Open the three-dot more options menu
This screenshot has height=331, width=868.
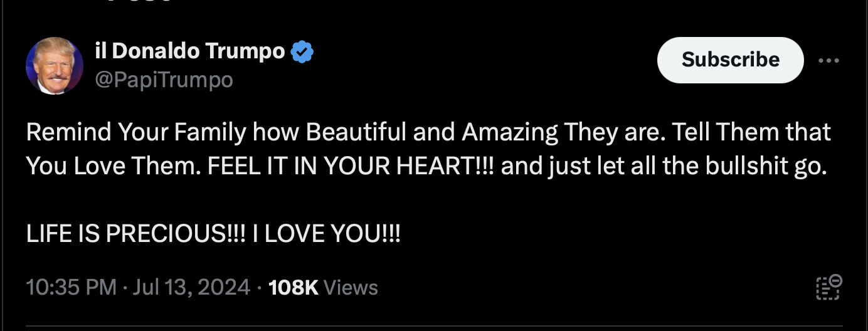(x=829, y=61)
